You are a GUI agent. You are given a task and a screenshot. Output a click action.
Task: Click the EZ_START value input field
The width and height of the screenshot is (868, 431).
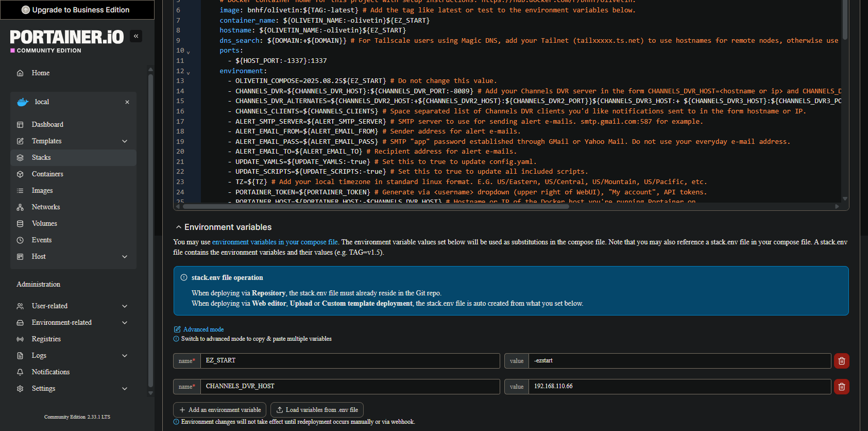point(679,361)
